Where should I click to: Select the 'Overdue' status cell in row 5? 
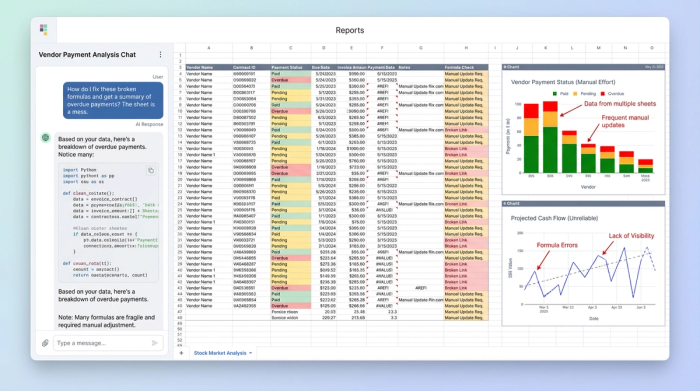click(291, 80)
